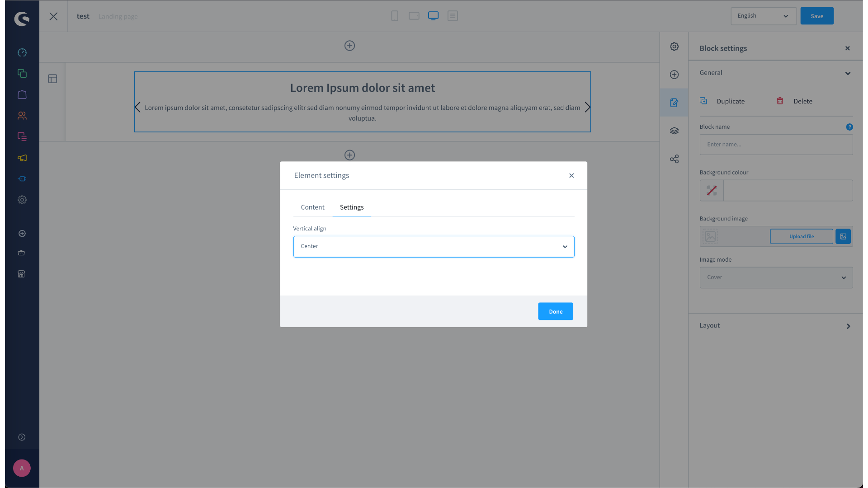This screenshot has width=868, height=488.
Task: Select the share/export icon in panel
Action: point(674,159)
